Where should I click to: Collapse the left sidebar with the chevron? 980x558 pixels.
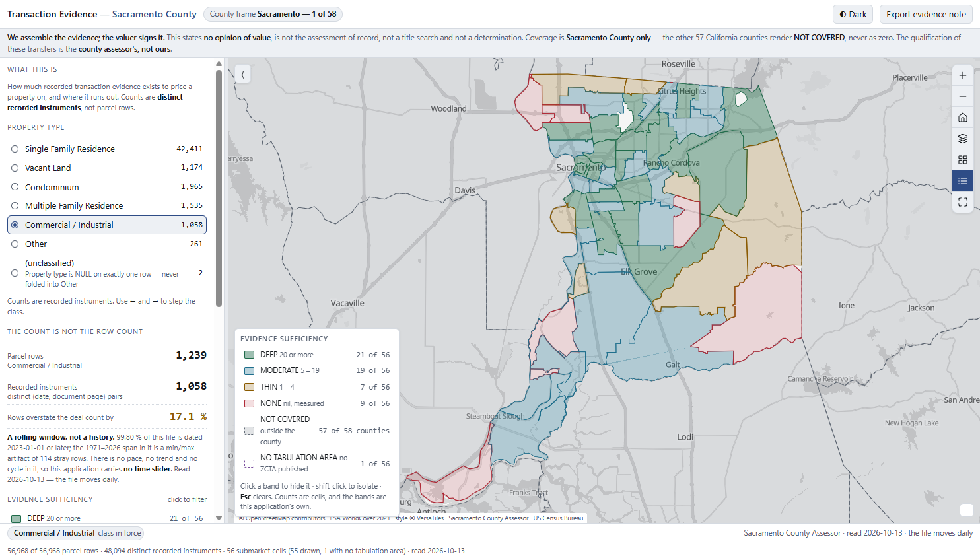tap(242, 75)
